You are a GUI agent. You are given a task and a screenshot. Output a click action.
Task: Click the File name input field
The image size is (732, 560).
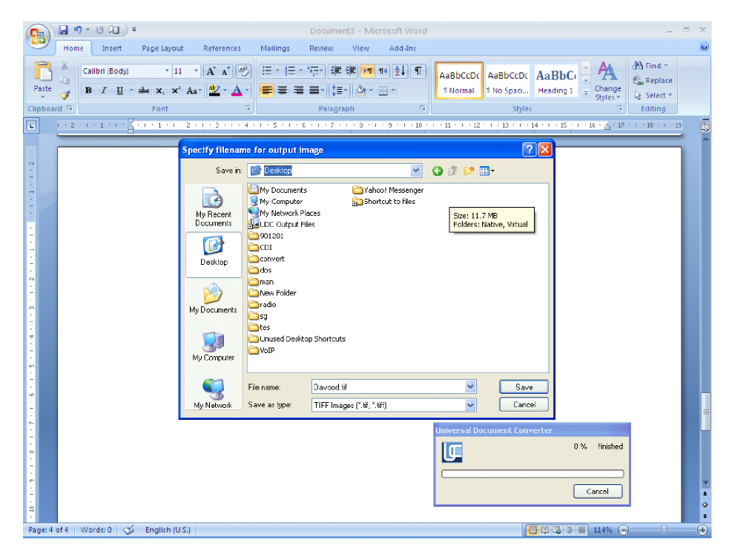pyautogui.click(x=389, y=386)
